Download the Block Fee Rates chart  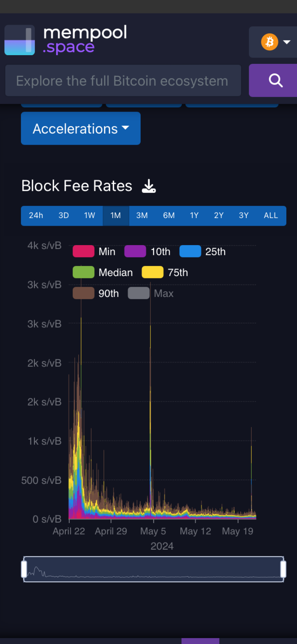(149, 186)
